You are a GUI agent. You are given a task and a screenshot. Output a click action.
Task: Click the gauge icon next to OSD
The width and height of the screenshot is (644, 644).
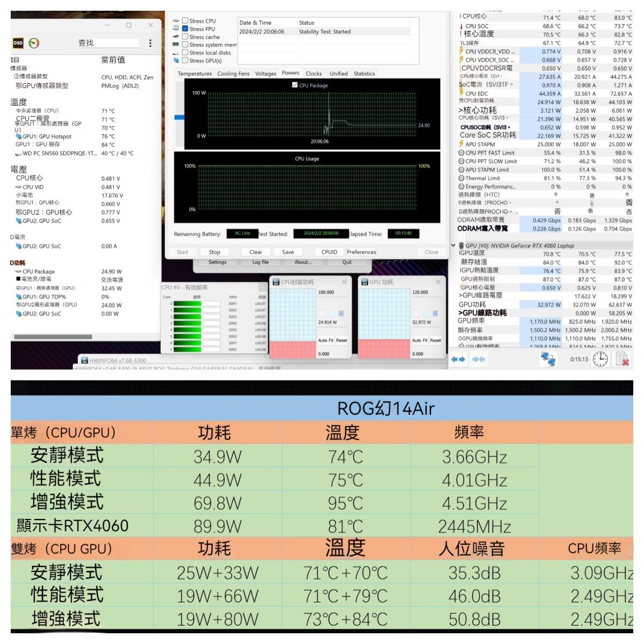tap(34, 43)
